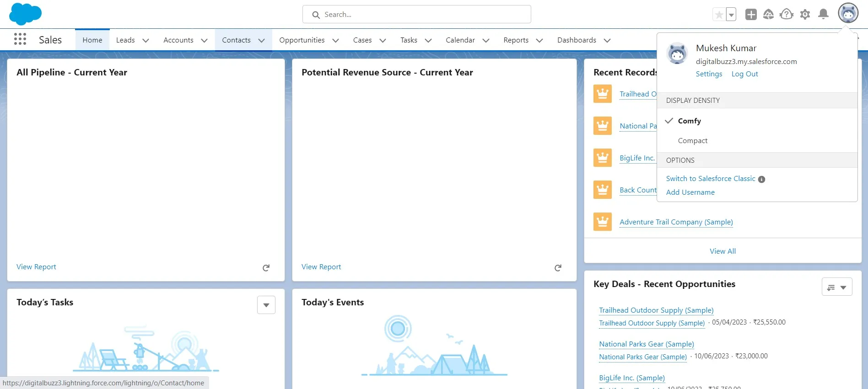Click the BigLife Inc. record's crown icon
The image size is (868, 389).
[603, 158]
